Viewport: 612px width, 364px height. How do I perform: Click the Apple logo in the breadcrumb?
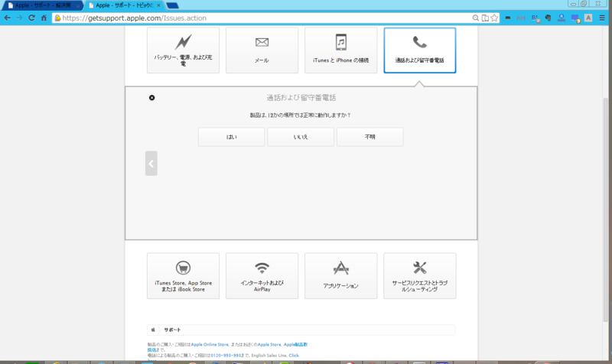153,330
